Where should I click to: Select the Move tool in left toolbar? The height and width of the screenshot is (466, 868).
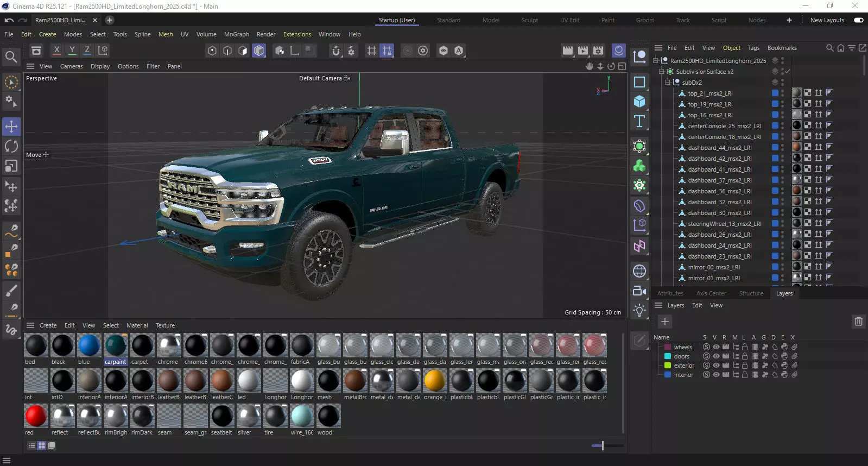pos(11,127)
